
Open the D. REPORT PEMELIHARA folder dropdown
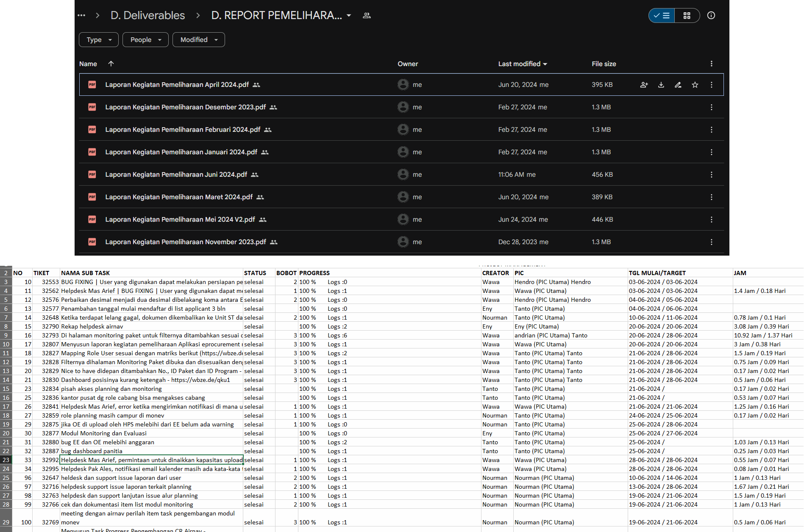click(349, 15)
